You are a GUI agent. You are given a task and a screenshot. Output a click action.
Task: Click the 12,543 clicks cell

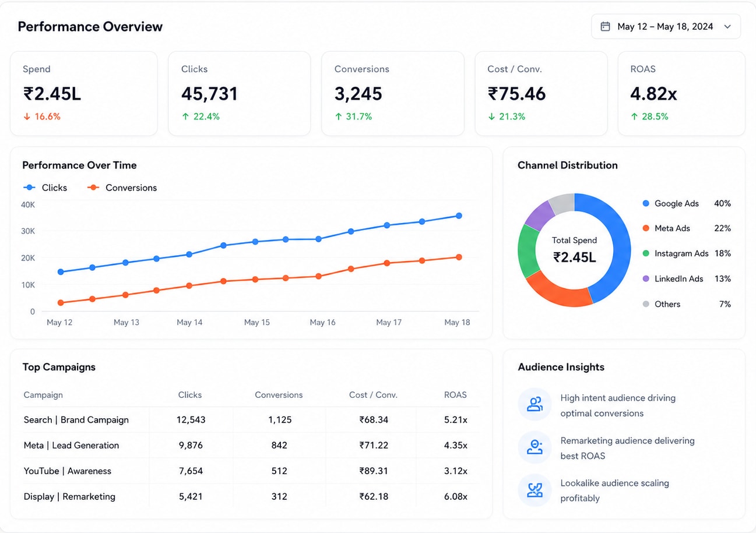tap(191, 420)
